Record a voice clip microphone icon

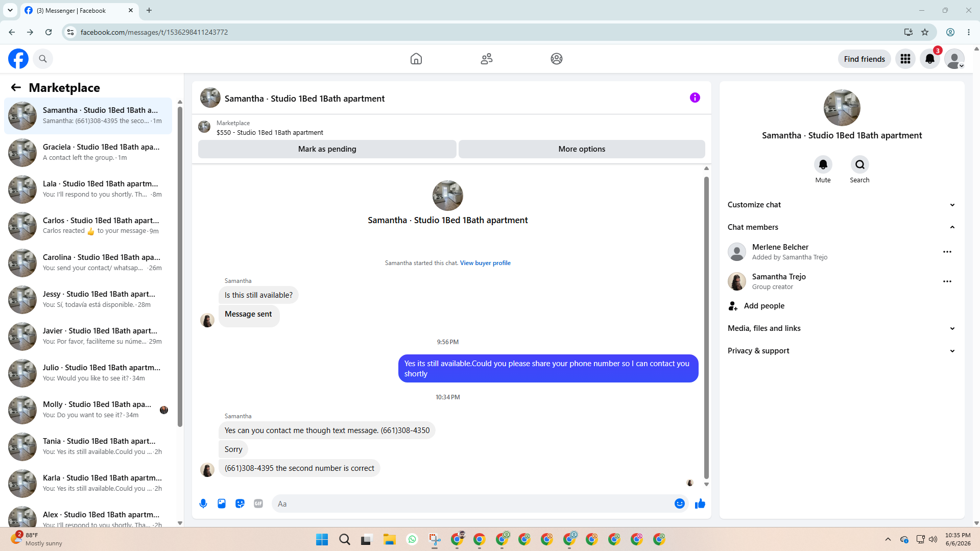click(203, 504)
